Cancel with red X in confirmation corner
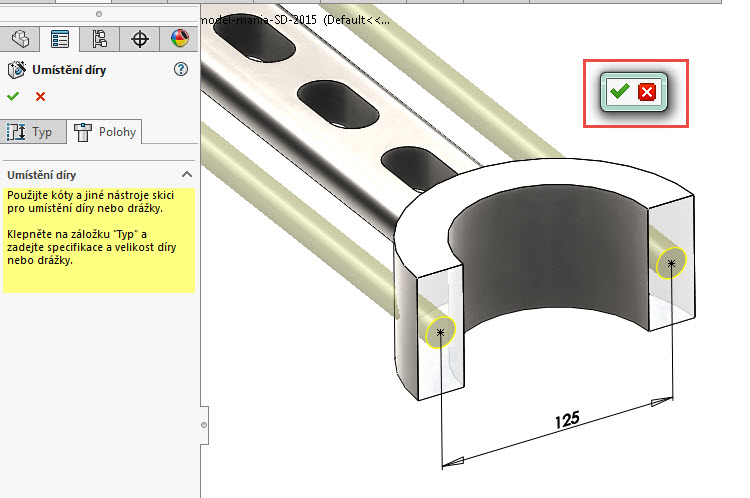750x498 pixels. click(647, 92)
